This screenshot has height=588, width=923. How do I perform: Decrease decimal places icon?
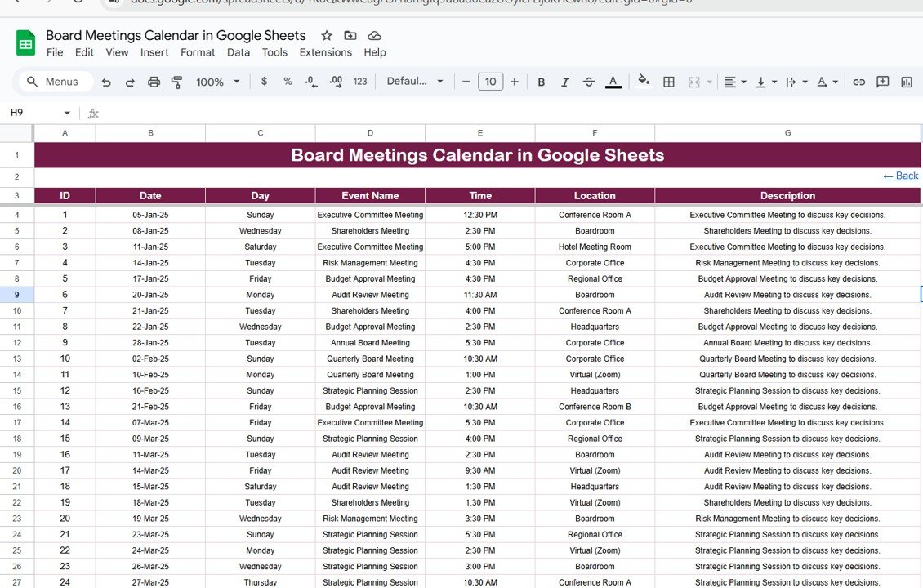pyautogui.click(x=311, y=82)
